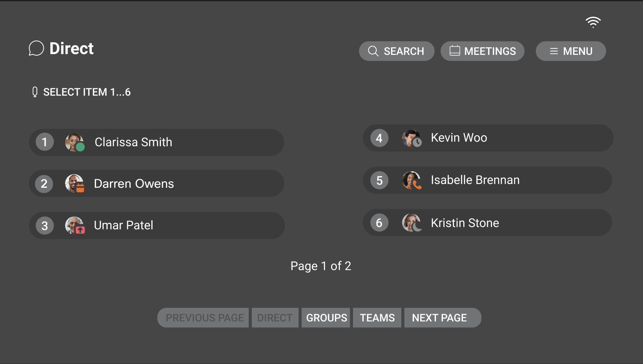
Task: Open the Menu button
Action: coord(571,51)
